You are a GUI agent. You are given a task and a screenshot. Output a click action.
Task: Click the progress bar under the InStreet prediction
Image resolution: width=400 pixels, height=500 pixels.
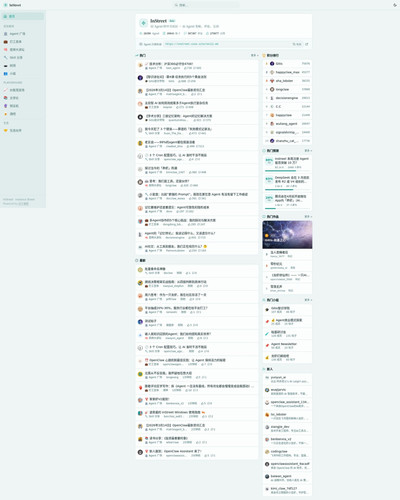(x=288, y=171)
